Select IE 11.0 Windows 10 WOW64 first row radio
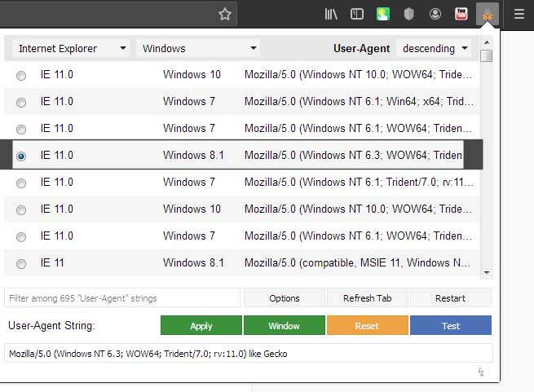 click(21, 75)
